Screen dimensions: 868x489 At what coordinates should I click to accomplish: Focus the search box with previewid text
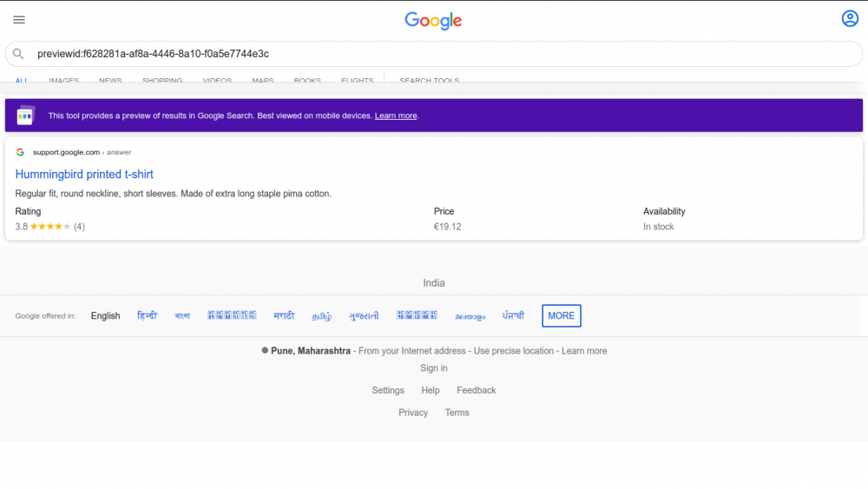[433, 54]
